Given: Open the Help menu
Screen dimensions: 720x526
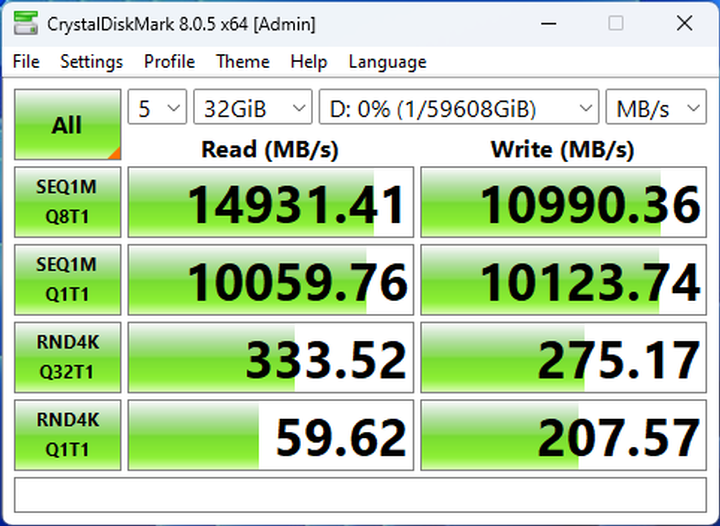Looking at the screenshot, I should pyautogui.click(x=309, y=62).
